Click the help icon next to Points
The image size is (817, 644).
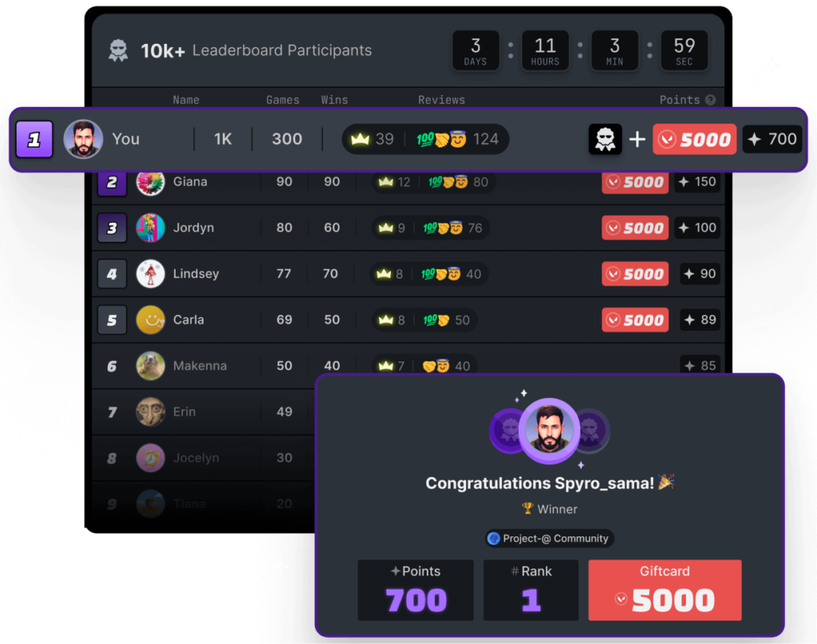(710, 100)
